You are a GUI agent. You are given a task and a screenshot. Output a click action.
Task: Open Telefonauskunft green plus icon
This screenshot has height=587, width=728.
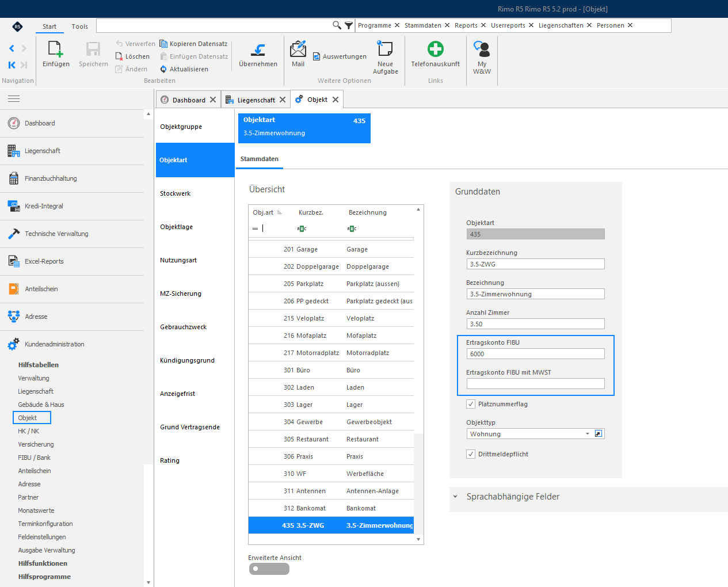(436, 49)
